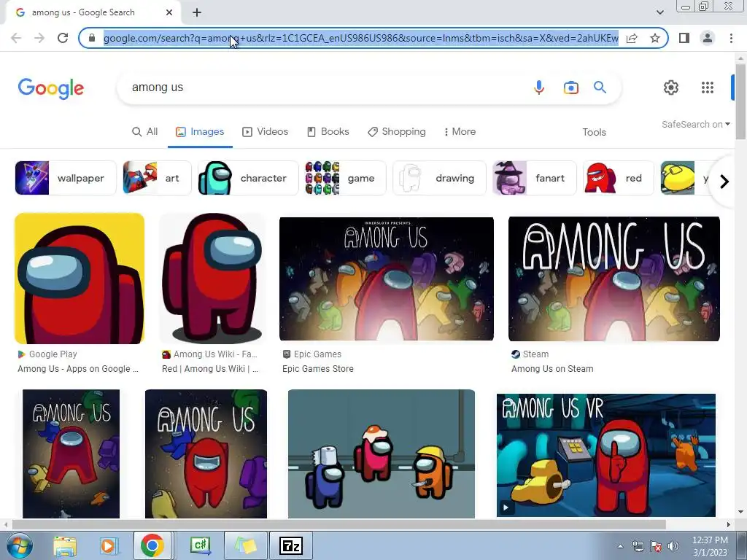Screen dimensions: 747x560
Task: Open the Chrome profile avatar
Action: [708, 38]
